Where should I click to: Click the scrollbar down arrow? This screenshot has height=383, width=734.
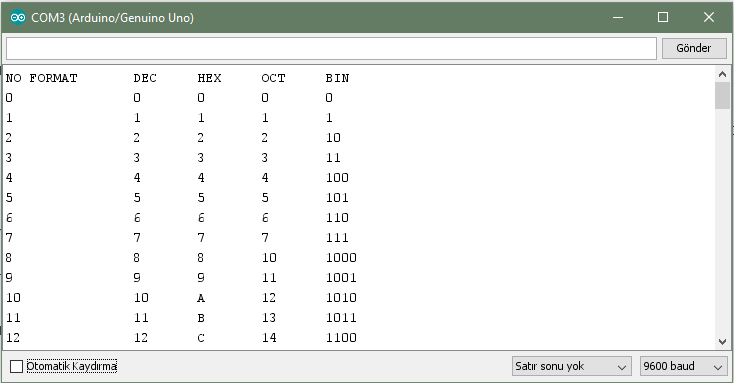722,342
